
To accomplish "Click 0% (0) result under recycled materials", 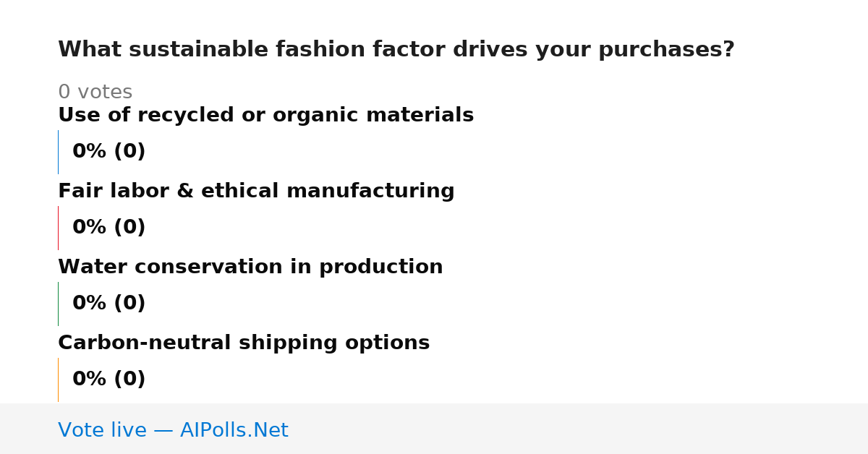I will pos(109,152).
